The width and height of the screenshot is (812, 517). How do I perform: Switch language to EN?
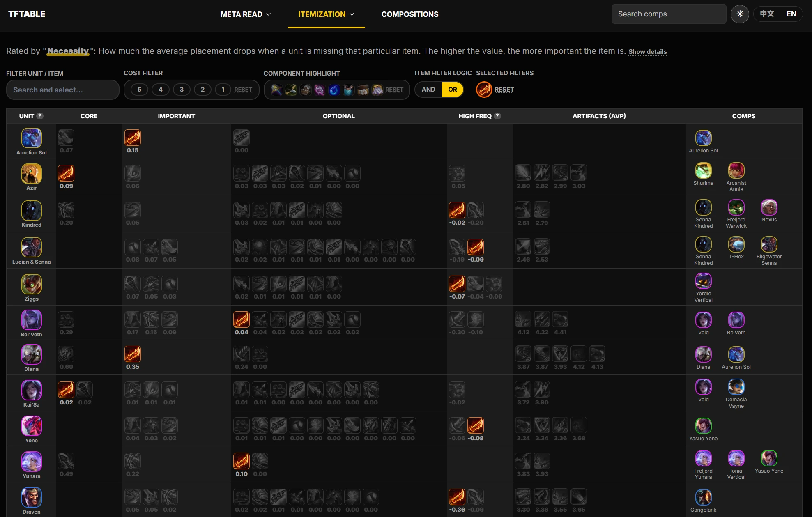[x=791, y=14]
